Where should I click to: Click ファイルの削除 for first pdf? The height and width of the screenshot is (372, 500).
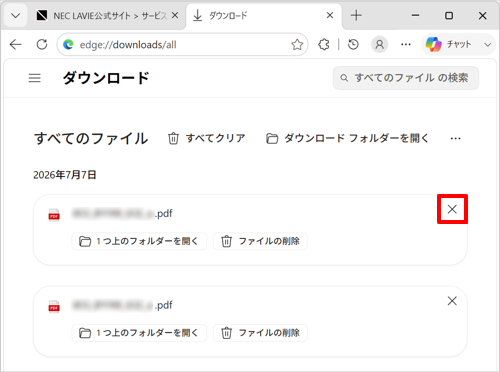tap(260, 241)
